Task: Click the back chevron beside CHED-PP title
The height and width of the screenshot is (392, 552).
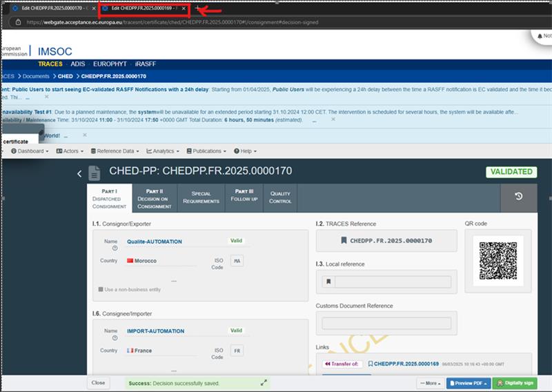Action: 79,173
